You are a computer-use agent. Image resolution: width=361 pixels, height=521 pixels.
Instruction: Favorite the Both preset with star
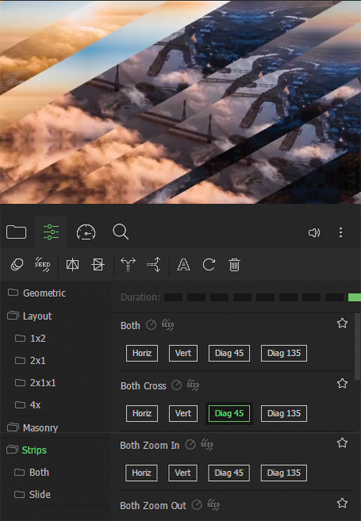(x=342, y=323)
